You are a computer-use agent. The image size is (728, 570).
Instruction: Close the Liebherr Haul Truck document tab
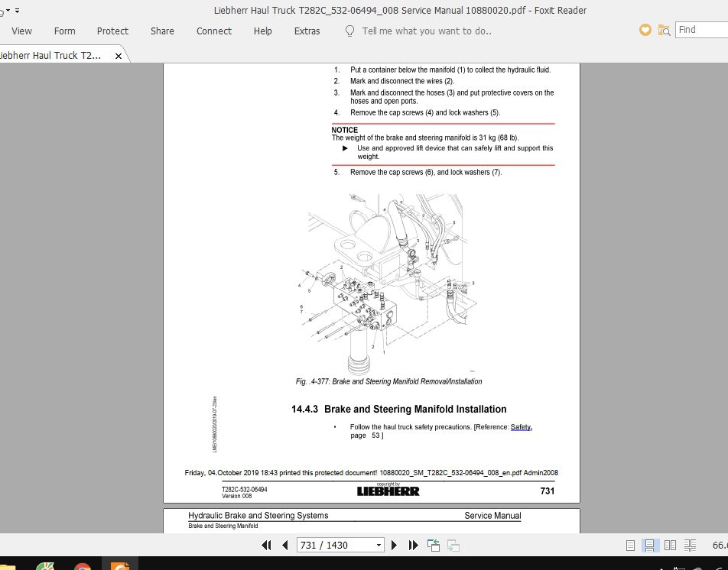click(119, 56)
